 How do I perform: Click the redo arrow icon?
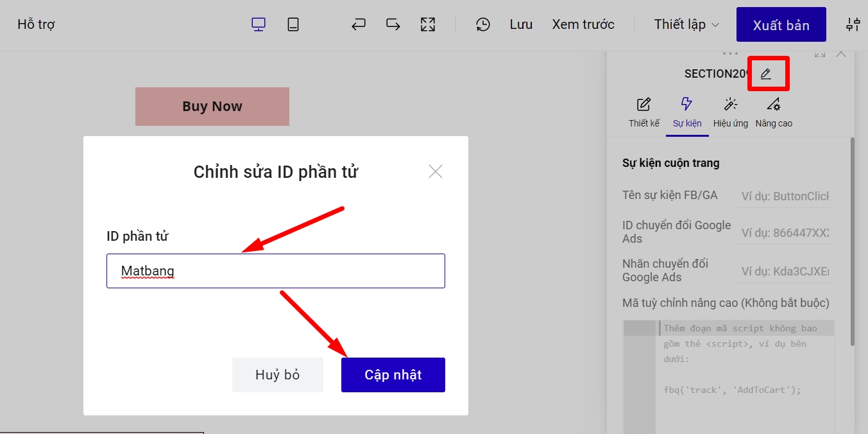pyautogui.click(x=393, y=24)
